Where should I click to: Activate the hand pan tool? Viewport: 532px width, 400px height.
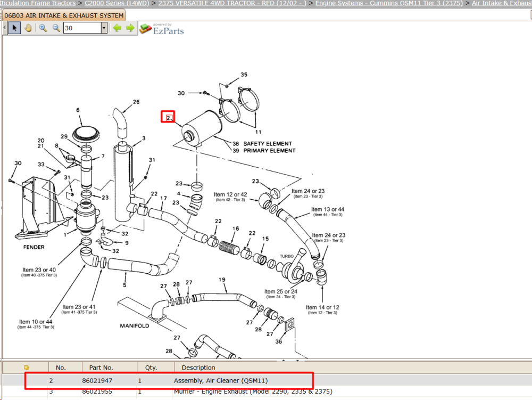(x=28, y=28)
